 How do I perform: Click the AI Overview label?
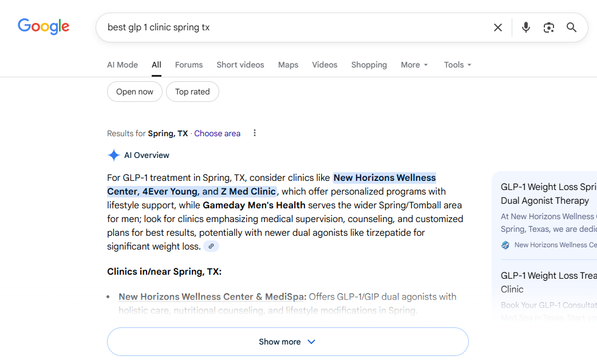[147, 155]
